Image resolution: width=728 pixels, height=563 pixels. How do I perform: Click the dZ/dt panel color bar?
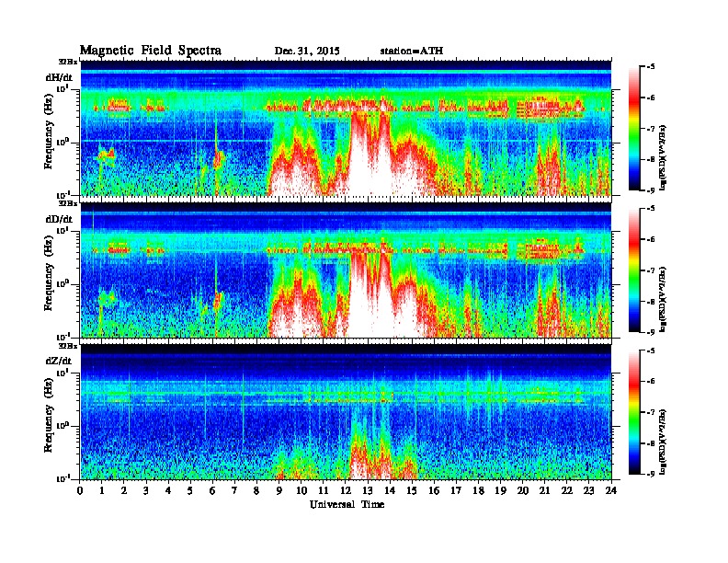tap(634, 412)
